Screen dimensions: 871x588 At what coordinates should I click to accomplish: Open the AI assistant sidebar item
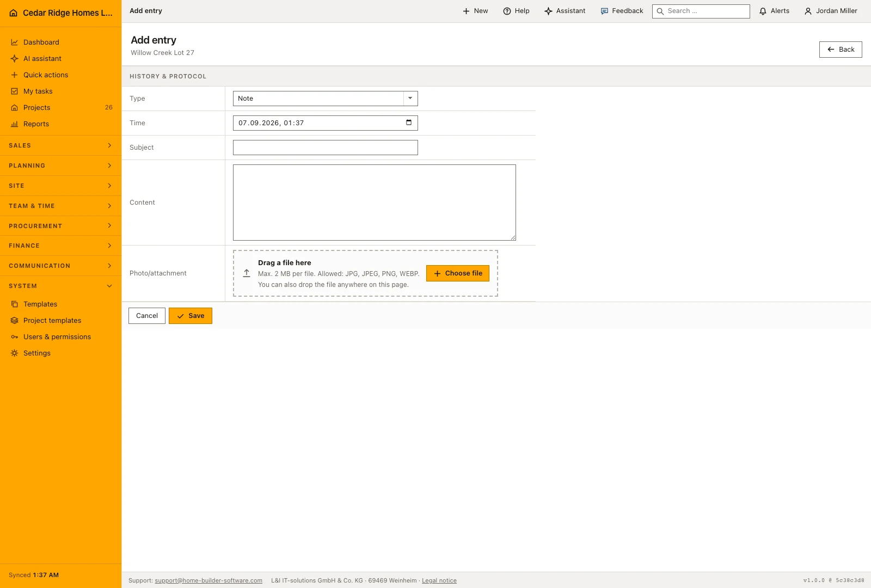point(60,58)
